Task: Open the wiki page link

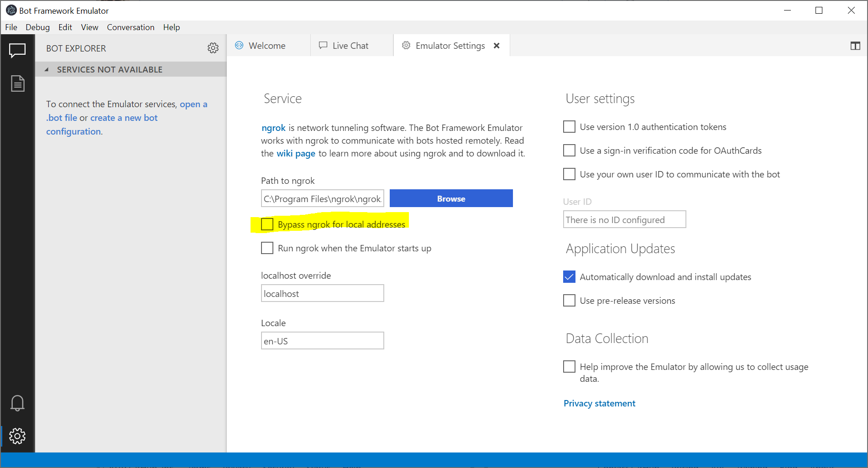Action: 296,153
